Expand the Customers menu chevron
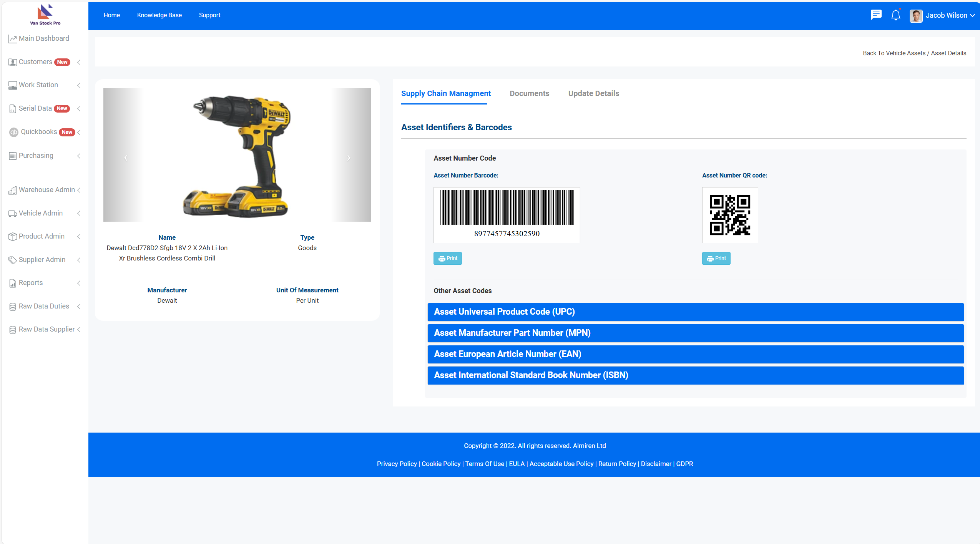The width and height of the screenshot is (980, 544). [79, 62]
